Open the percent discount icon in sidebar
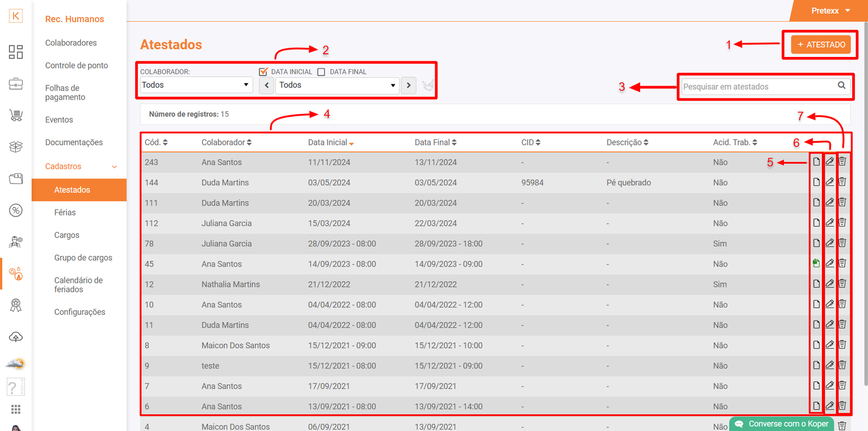The width and height of the screenshot is (868, 431). [16, 211]
